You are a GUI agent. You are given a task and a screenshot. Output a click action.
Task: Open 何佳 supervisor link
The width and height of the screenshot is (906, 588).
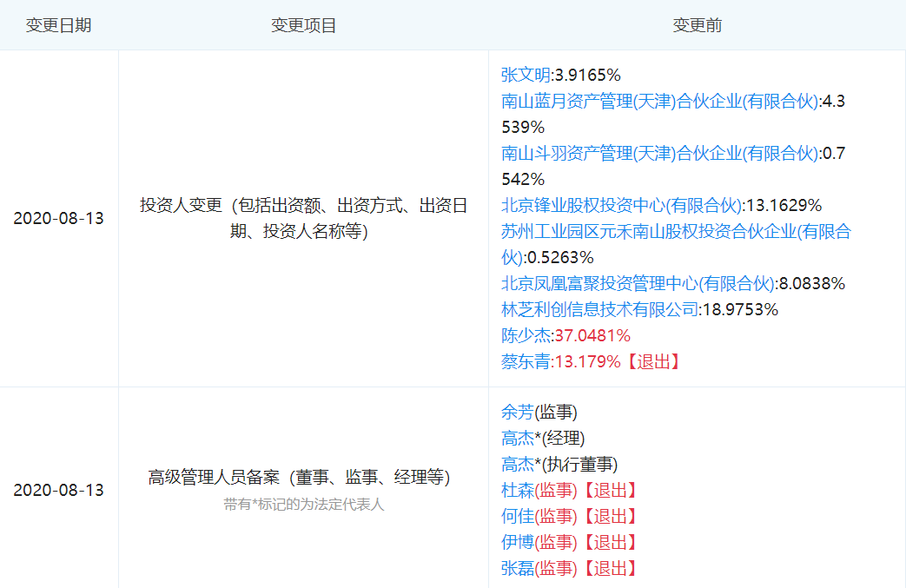517,517
